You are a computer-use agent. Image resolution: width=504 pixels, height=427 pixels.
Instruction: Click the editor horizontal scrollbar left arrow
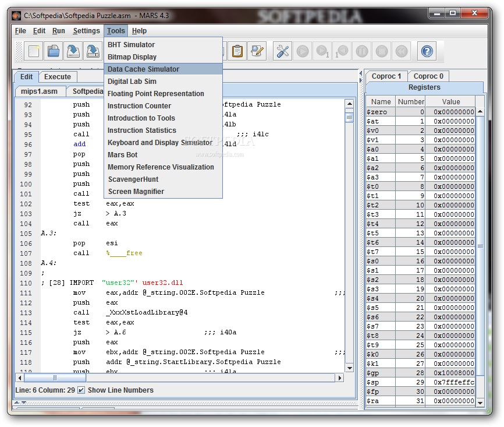tap(20, 377)
